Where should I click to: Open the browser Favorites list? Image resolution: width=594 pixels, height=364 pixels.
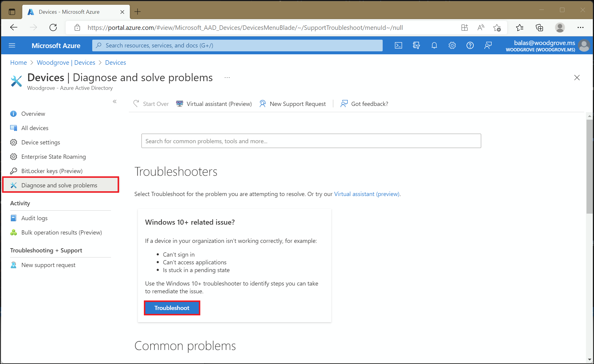[x=520, y=27]
